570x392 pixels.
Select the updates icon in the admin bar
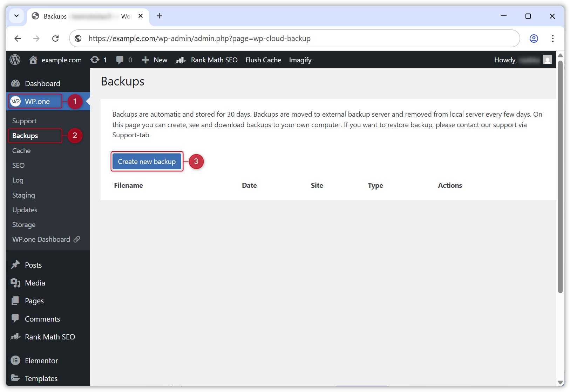point(94,60)
